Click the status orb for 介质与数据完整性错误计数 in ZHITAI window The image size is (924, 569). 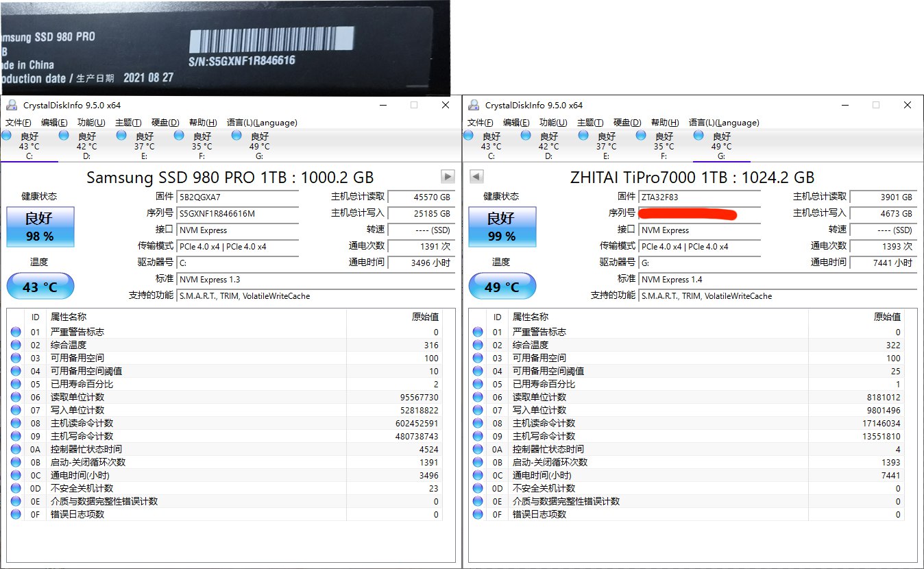(x=478, y=501)
